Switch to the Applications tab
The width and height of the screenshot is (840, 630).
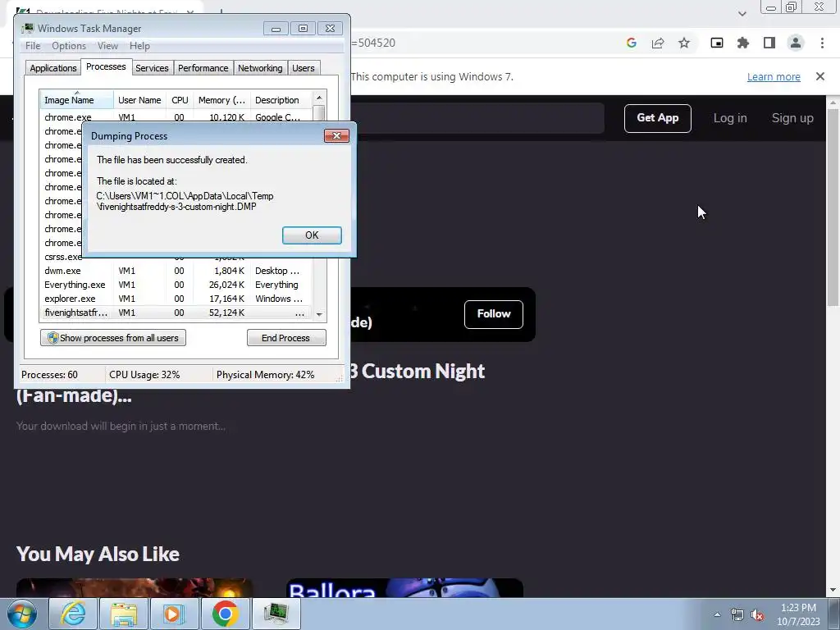pos(53,68)
